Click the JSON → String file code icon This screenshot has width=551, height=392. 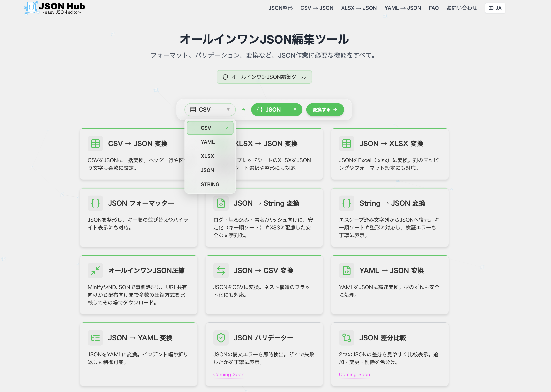coord(221,203)
